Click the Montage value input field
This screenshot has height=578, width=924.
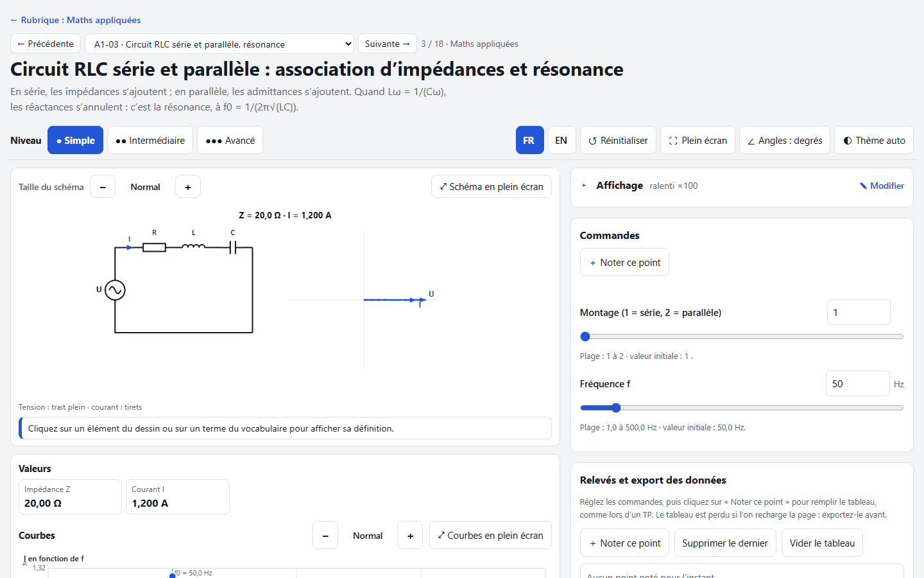[x=859, y=312]
